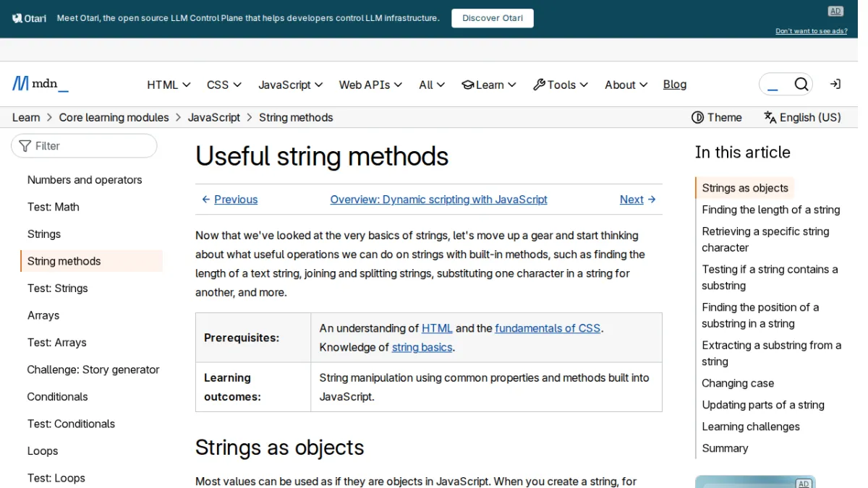This screenshot has height=488, width=868.
Task: Open the Theme switcher
Action: [x=717, y=117]
